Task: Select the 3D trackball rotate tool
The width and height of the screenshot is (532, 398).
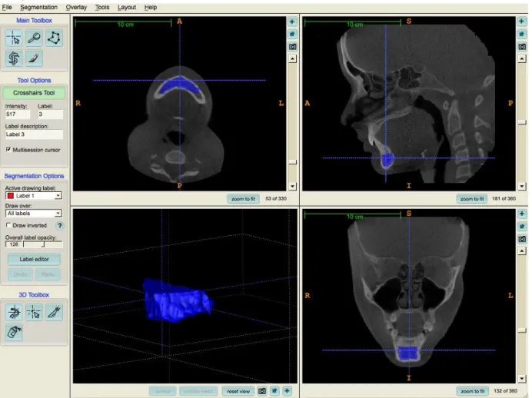Action: (14, 312)
